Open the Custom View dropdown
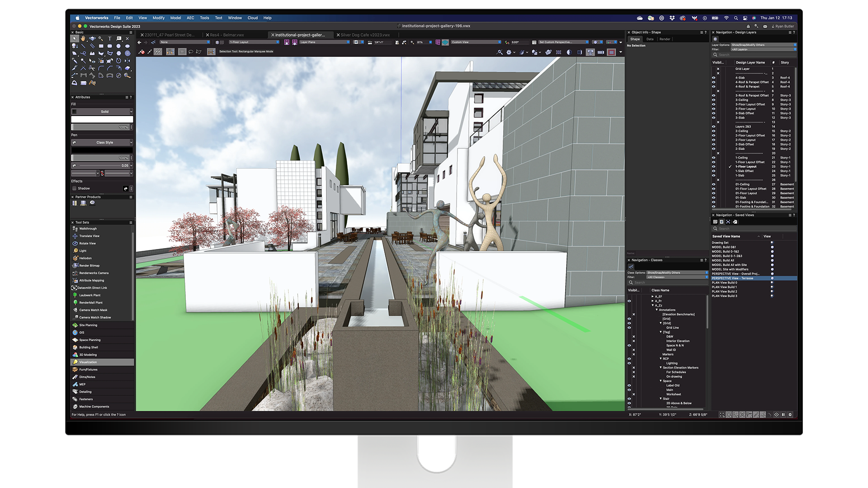The image size is (868, 488). tap(476, 42)
